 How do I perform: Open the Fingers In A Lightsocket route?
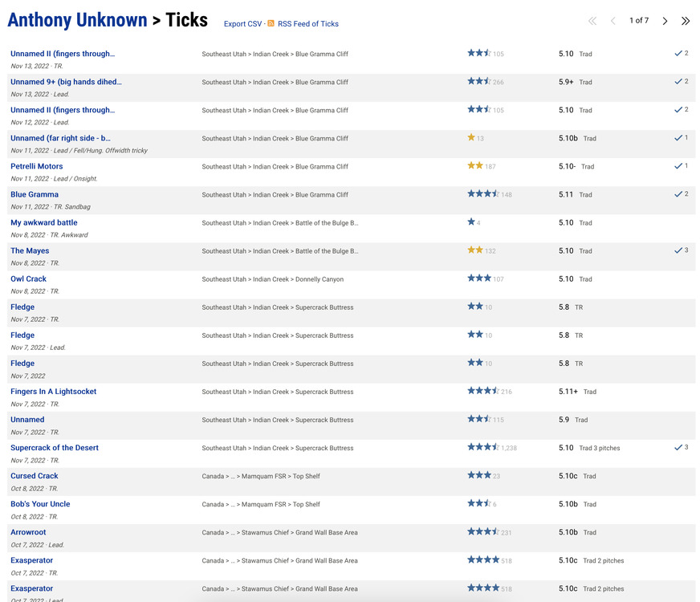[x=53, y=392]
